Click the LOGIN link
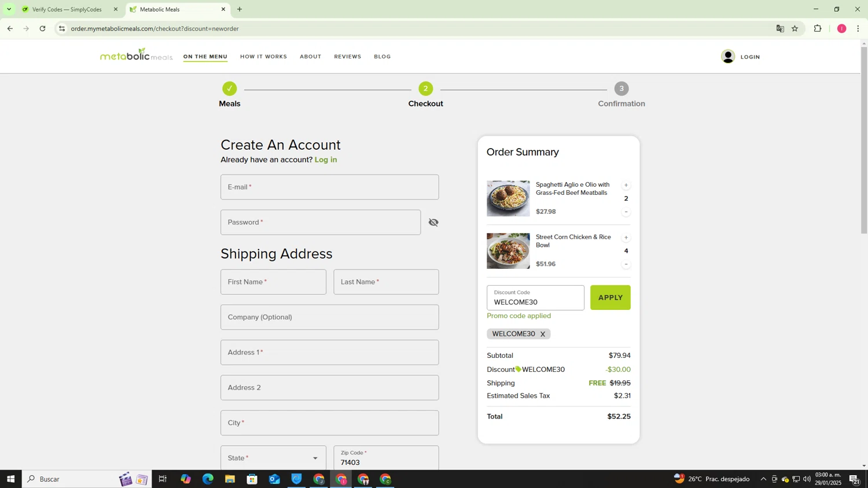Screen dimensions: 868x488 (750, 57)
